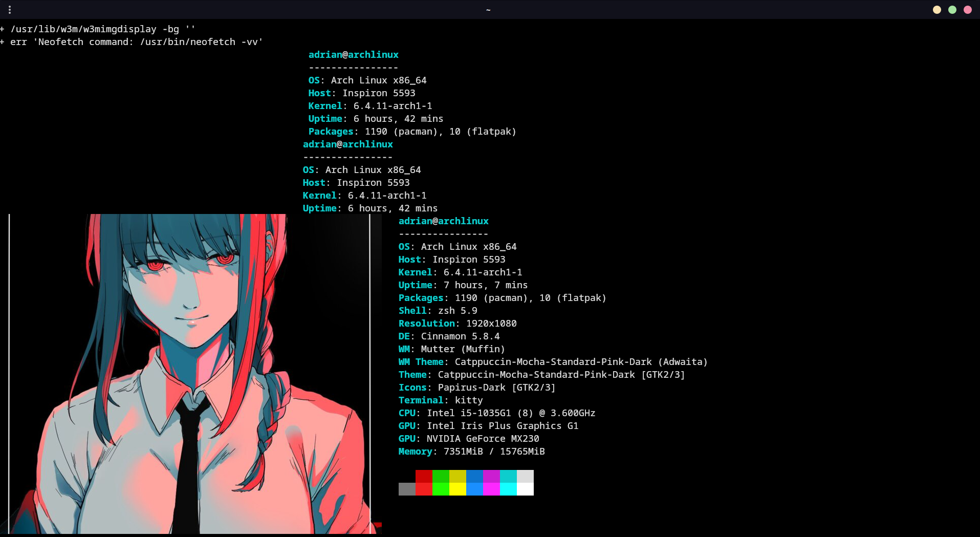Click the cyan swatch in the bottom palette row
This screenshot has width=980, height=537.
[x=508, y=489]
